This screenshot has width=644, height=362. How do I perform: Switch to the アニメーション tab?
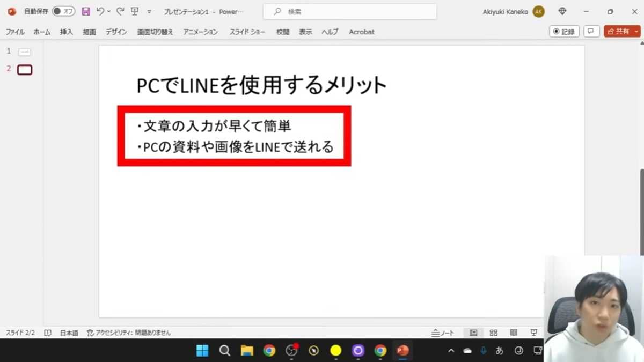(201, 32)
